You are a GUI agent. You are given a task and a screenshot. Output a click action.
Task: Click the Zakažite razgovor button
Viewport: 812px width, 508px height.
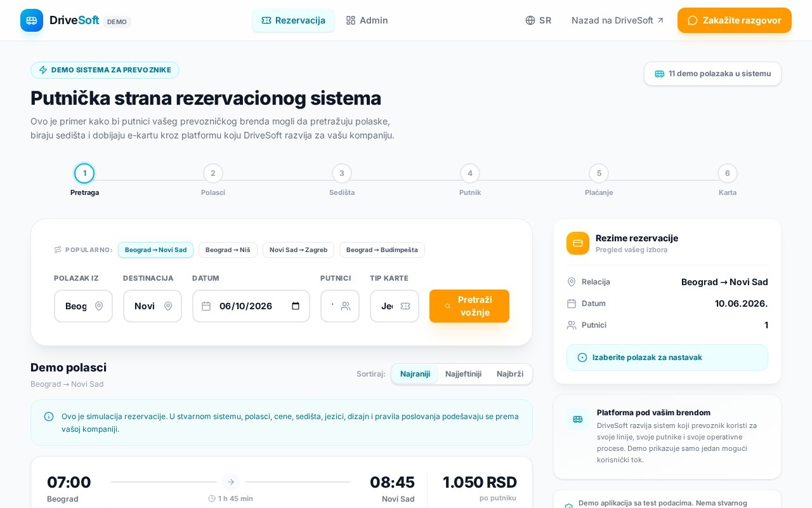click(734, 20)
